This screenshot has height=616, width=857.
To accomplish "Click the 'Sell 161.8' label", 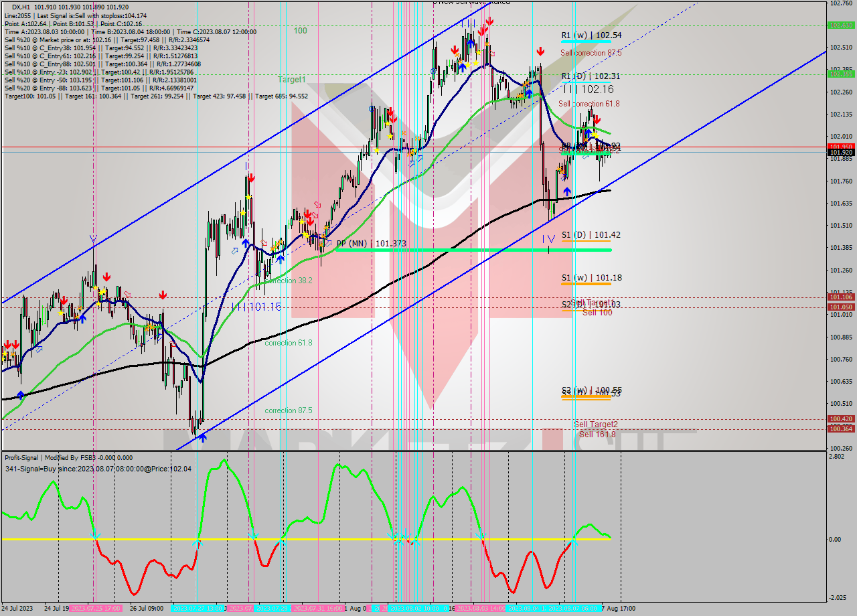I will click(x=597, y=434).
